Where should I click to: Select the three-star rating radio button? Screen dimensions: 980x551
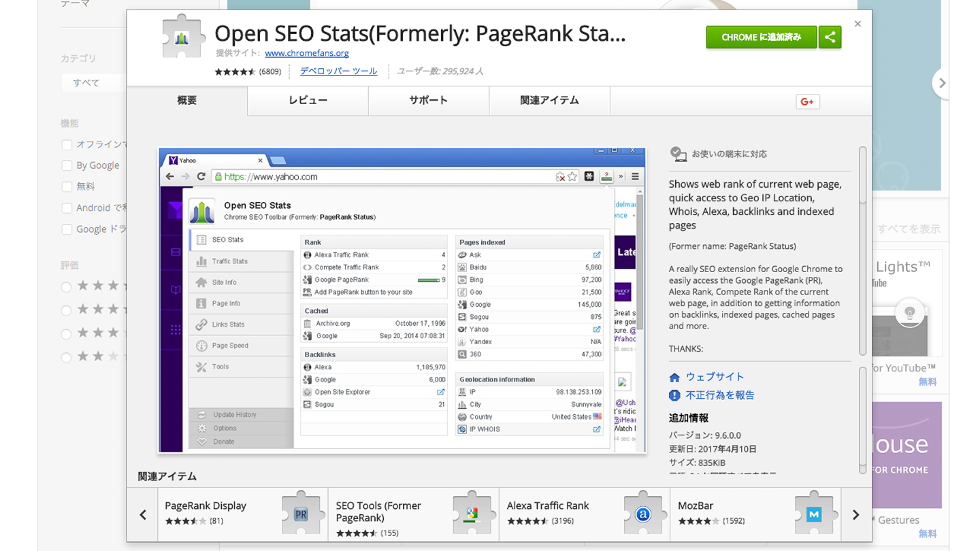[x=66, y=334]
